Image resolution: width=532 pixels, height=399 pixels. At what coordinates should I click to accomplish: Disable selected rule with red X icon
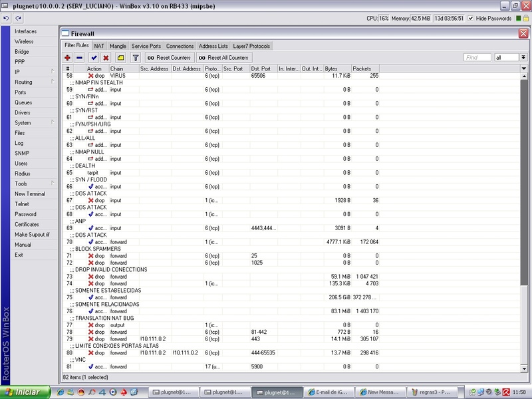(106, 58)
